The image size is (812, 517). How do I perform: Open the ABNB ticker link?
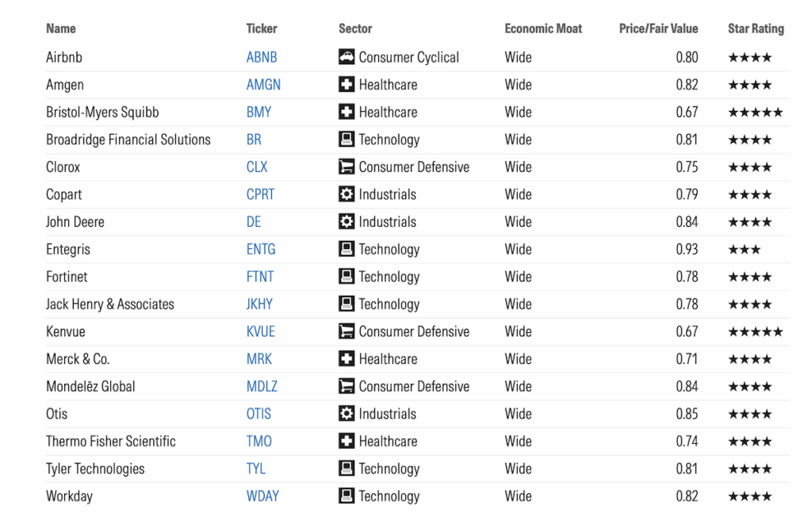(x=262, y=57)
